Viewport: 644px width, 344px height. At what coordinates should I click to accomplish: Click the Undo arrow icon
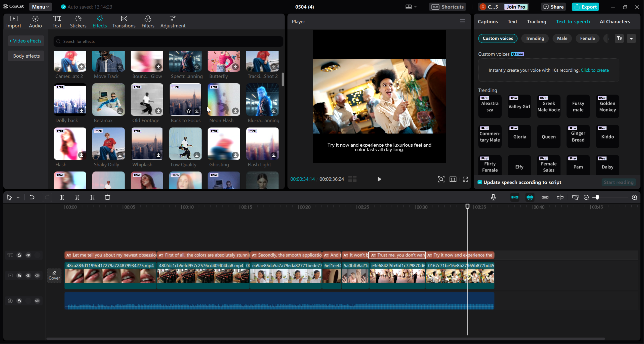click(x=32, y=197)
